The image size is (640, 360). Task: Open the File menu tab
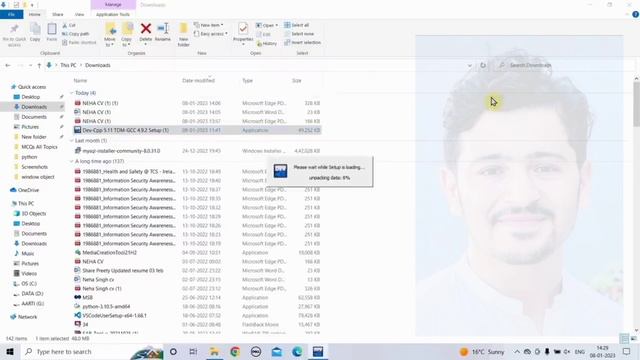(x=11, y=14)
